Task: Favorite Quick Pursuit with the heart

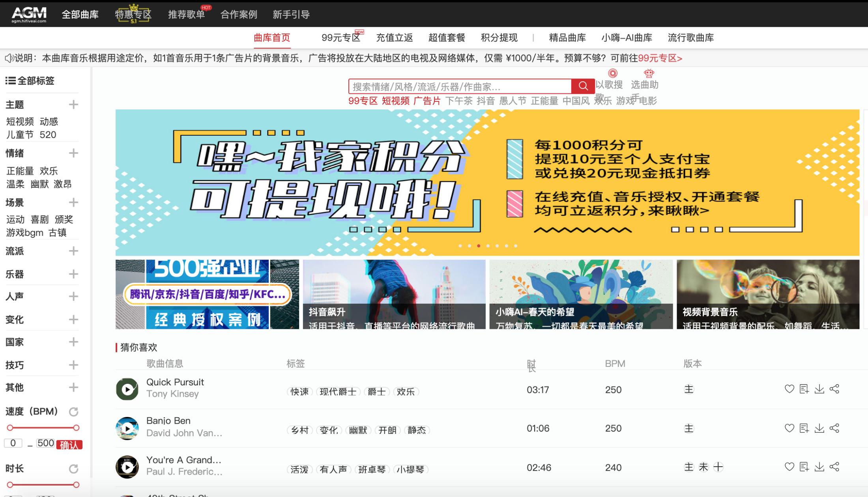Action: click(789, 390)
